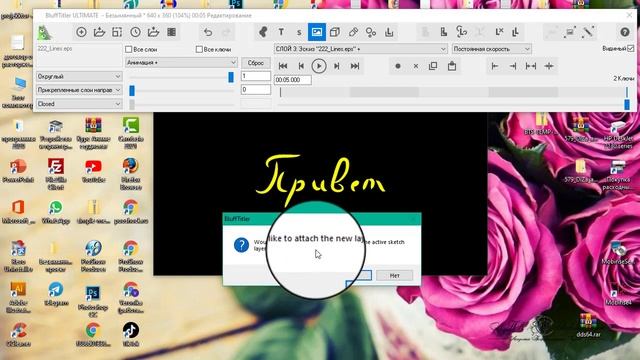Open the Округлый dropdown
Viewport: 640px width, 360px height.
[x=79, y=76]
